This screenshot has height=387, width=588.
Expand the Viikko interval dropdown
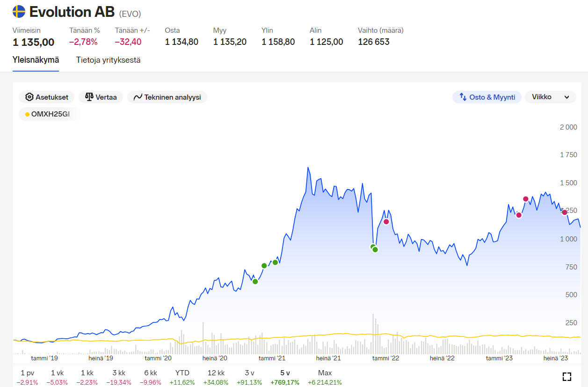click(x=551, y=97)
